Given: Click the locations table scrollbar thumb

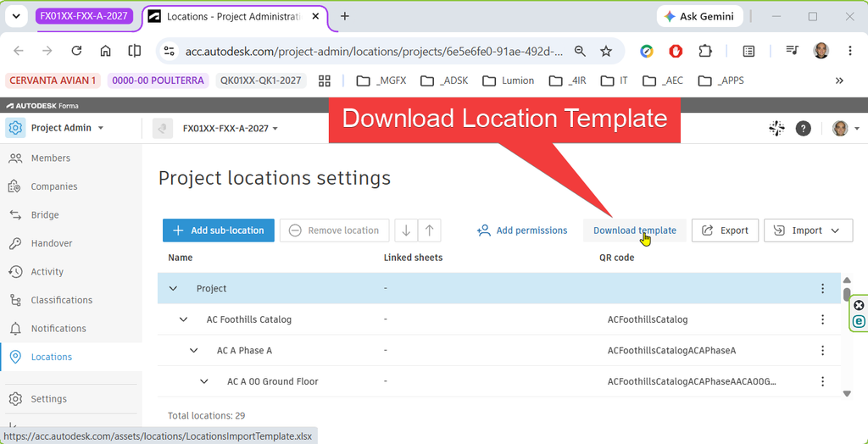Looking at the screenshot, I should click(x=847, y=294).
